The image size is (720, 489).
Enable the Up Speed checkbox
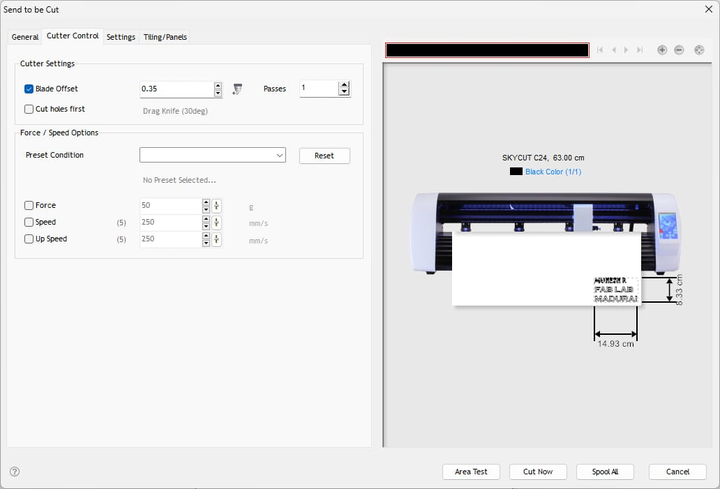(x=29, y=239)
